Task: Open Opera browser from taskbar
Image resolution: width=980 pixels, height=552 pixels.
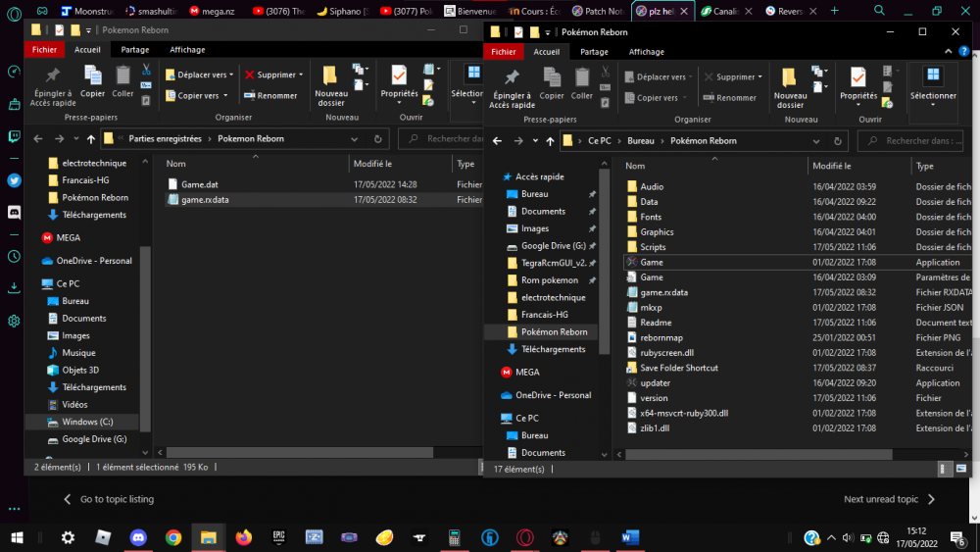Action: tap(525, 537)
